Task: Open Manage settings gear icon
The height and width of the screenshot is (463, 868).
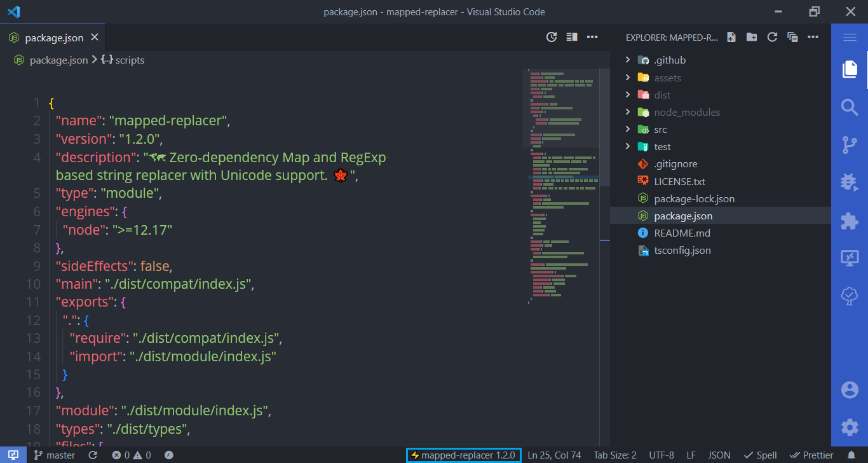Action: pyautogui.click(x=850, y=427)
